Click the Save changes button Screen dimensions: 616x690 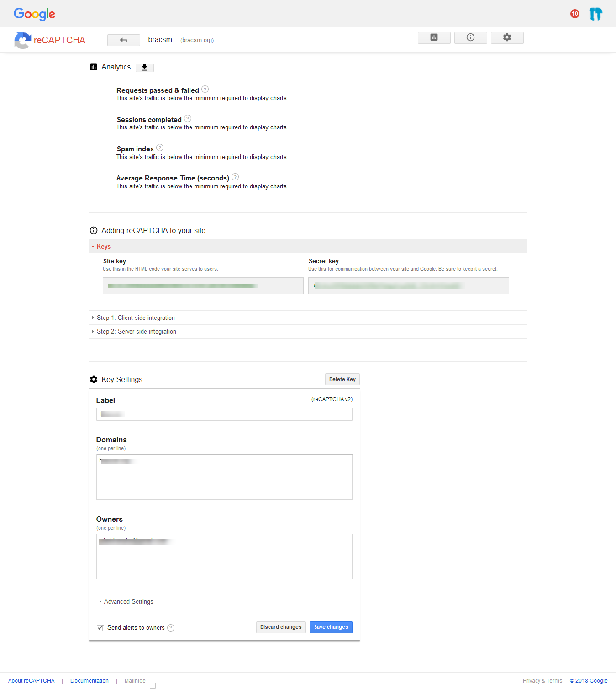(x=331, y=627)
